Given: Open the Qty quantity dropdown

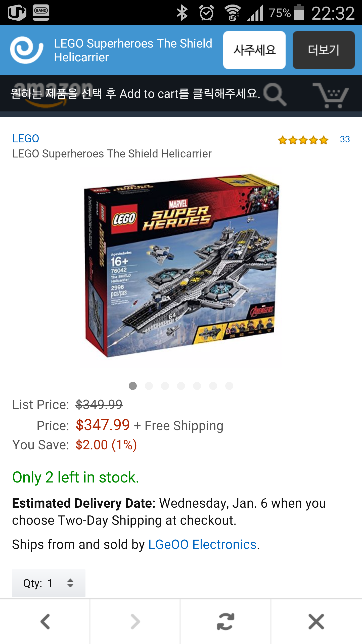Looking at the screenshot, I should [x=49, y=583].
